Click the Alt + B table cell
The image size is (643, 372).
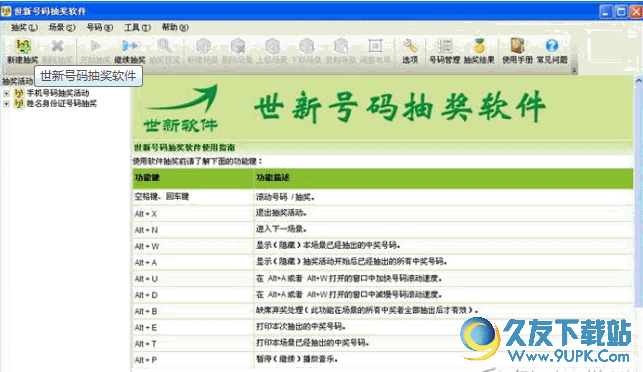(x=193, y=311)
